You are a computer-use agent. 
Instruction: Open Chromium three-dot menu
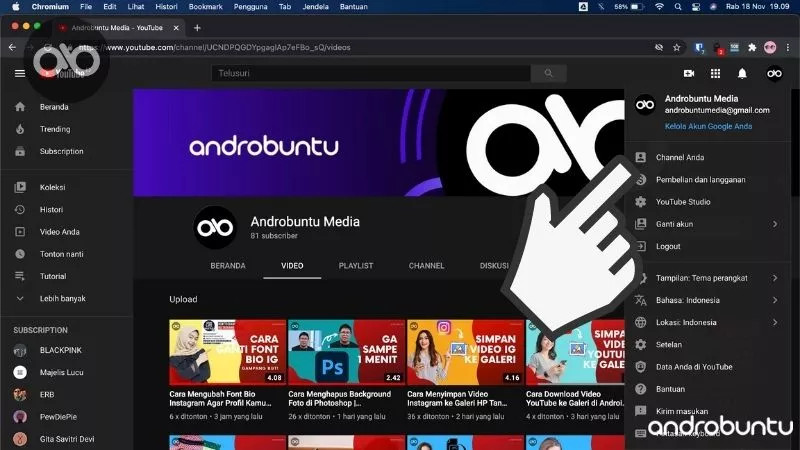[x=788, y=47]
